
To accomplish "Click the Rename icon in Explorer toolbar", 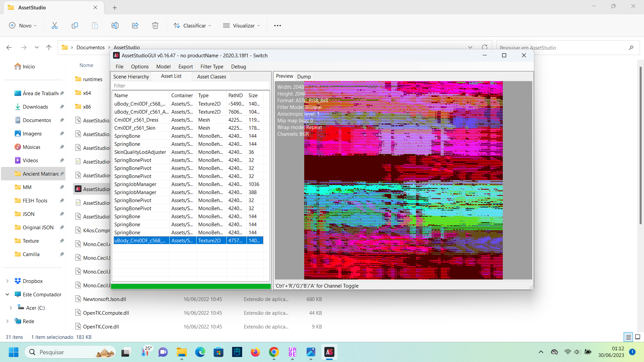I will point(115,25).
